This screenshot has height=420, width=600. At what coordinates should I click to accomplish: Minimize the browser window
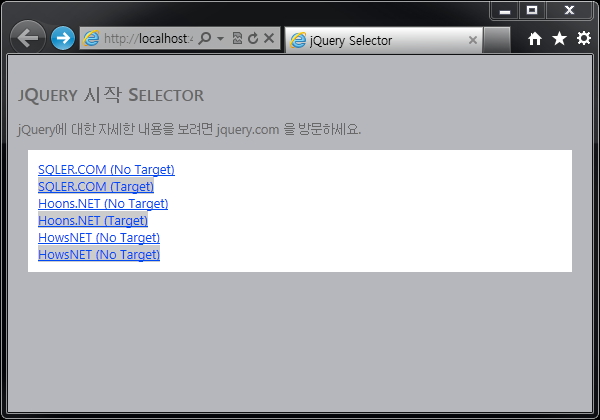click(505, 11)
